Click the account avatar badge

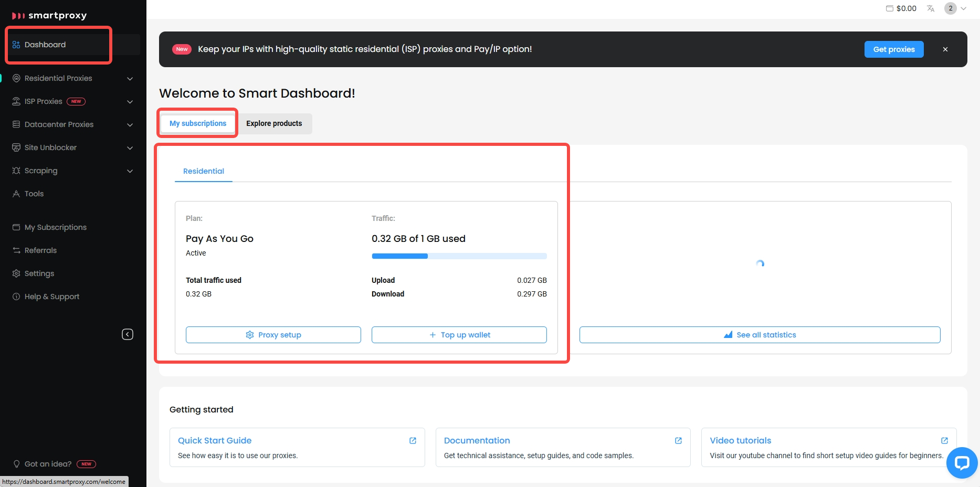point(951,8)
